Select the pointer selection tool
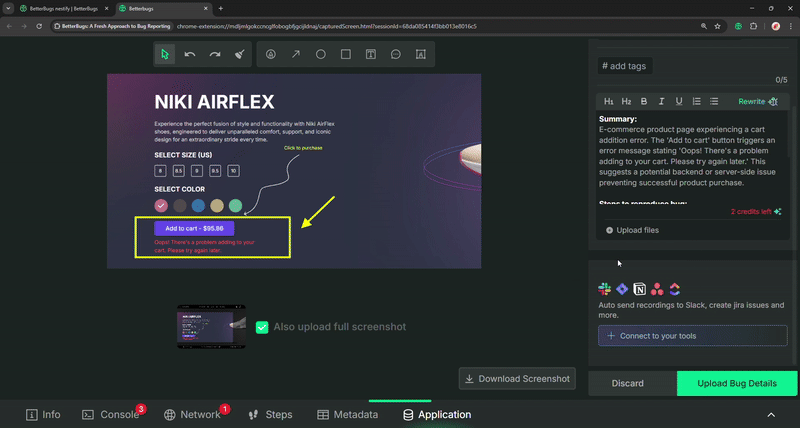800x428 pixels. point(166,54)
